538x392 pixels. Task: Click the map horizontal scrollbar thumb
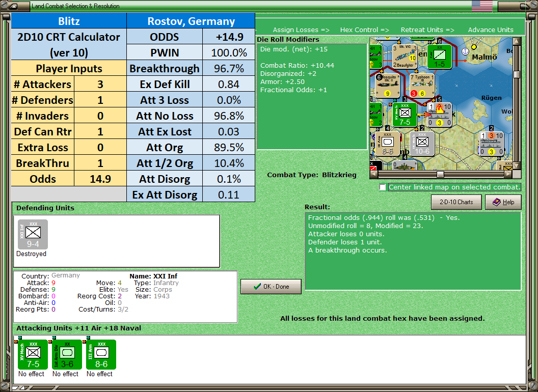point(440,174)
